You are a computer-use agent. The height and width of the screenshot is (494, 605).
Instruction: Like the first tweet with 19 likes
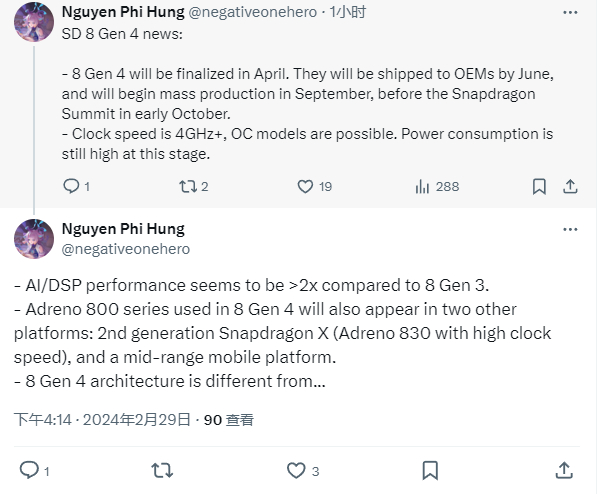coord(306,186)
